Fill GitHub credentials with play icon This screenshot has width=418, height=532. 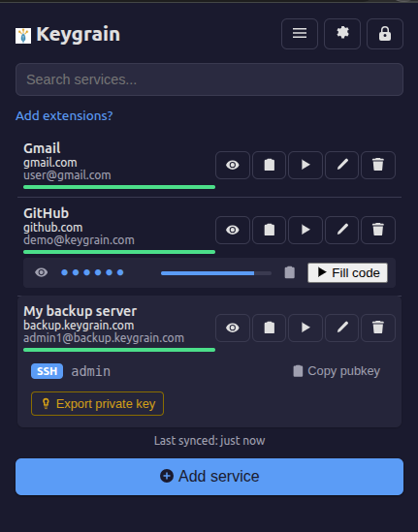tap(305, 230)
